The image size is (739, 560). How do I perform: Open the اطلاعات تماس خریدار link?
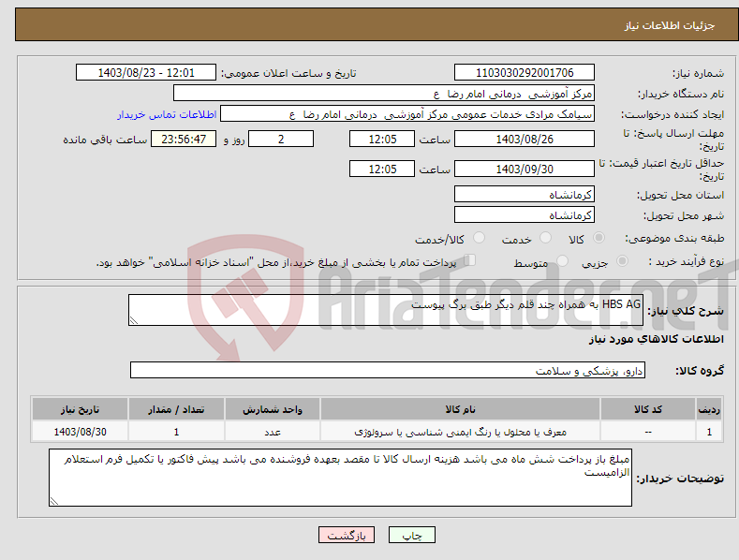(x=167, y=114)
